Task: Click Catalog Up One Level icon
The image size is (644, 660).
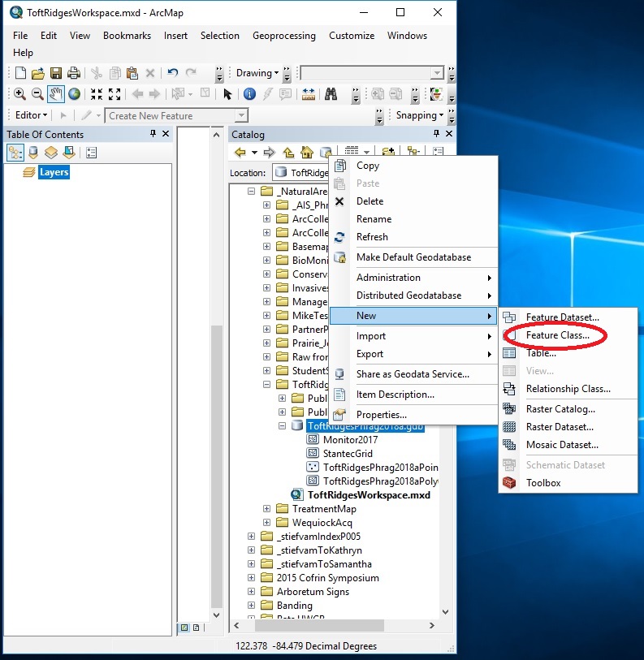Action: tap(288, 152)
